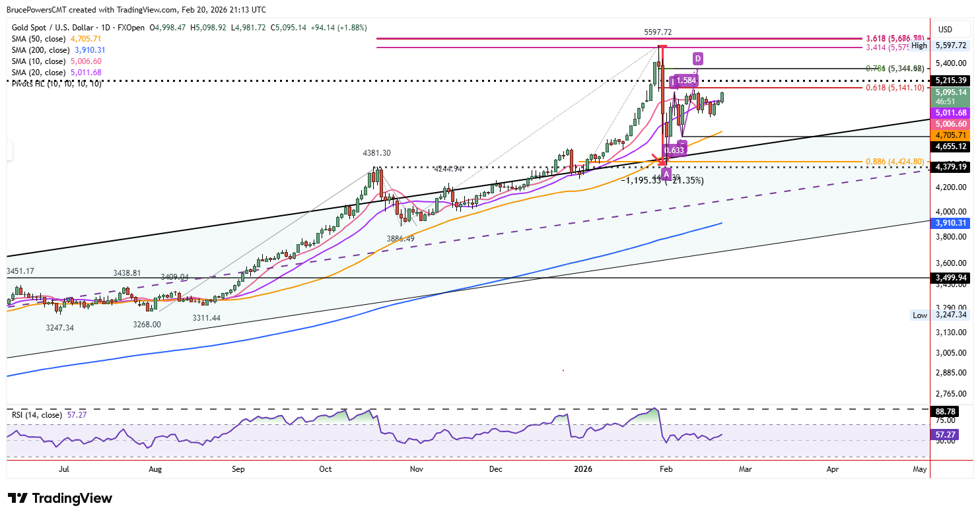Open the USD currency selector

(945, 29)
